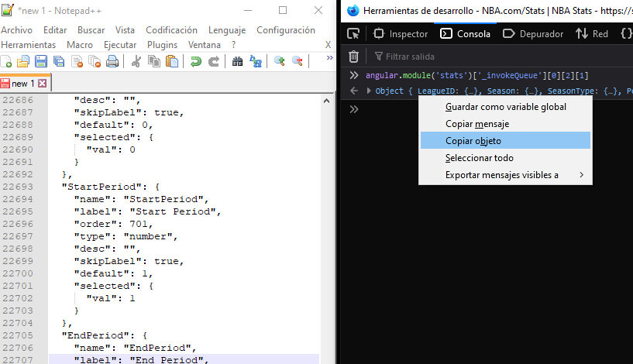This screenshot has width=633, height=364.
Task: Switch to the Consola tab
Action: 465,34
